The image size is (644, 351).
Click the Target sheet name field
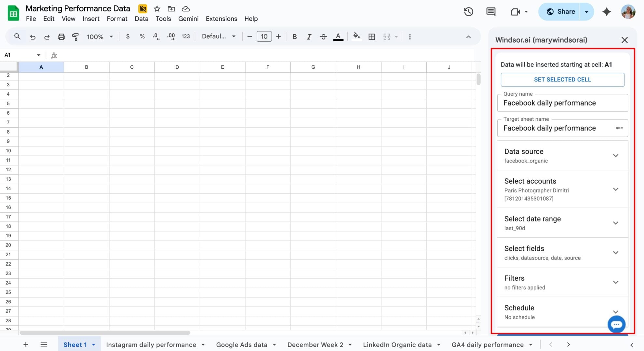click(x=562, y=128)
